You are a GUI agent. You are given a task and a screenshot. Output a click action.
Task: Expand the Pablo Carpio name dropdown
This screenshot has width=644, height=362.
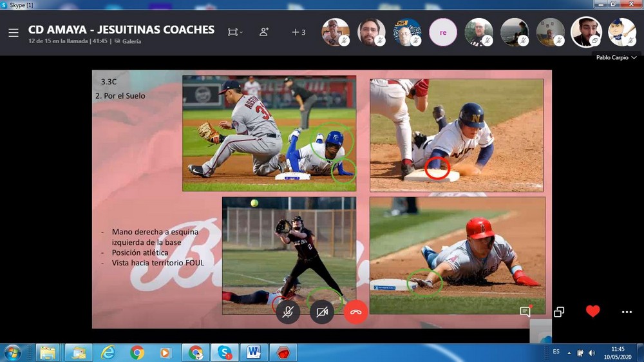point(616,57)
